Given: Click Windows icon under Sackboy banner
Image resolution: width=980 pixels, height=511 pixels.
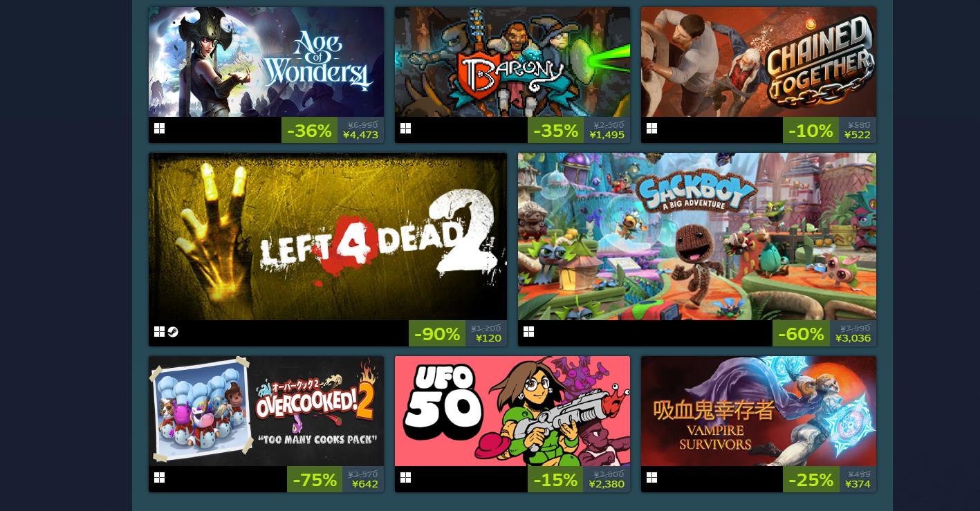Looking at the screenshot, I should (x=528, y=332).
